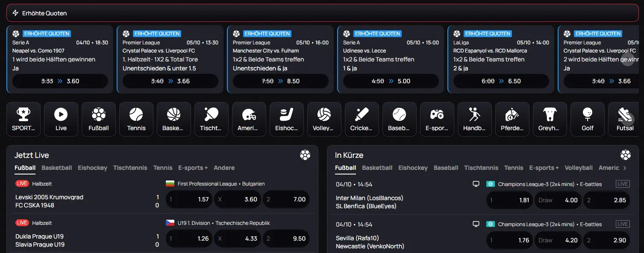Click the soccer ball icon in In Kürze header
Image resolution: width=644 pixels, height=253 pixels.
click(626, 155)
